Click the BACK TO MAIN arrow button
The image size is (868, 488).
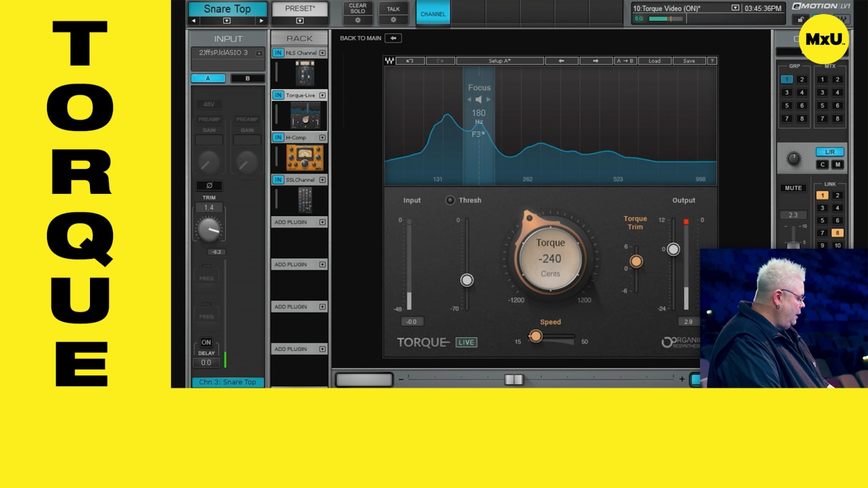pos(393,38)
